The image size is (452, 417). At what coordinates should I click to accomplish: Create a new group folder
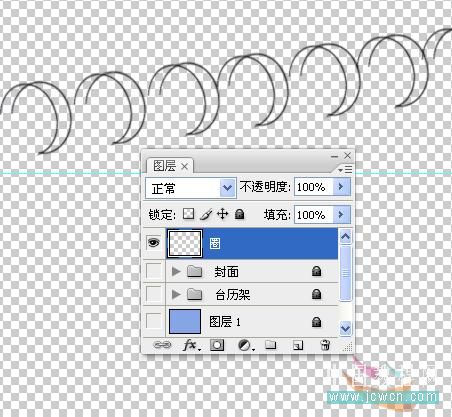click(x=271, y=344)
